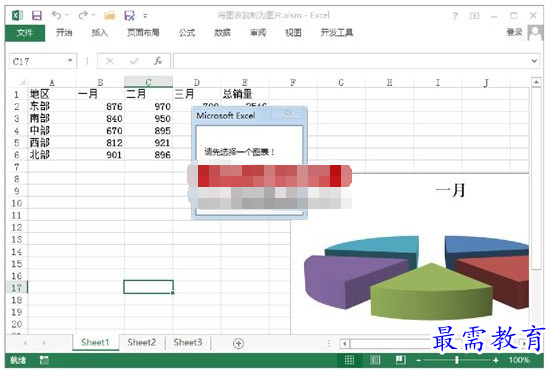Switch to the Sheet3 tab
The image size is (554, 370).
pos(188,342)
